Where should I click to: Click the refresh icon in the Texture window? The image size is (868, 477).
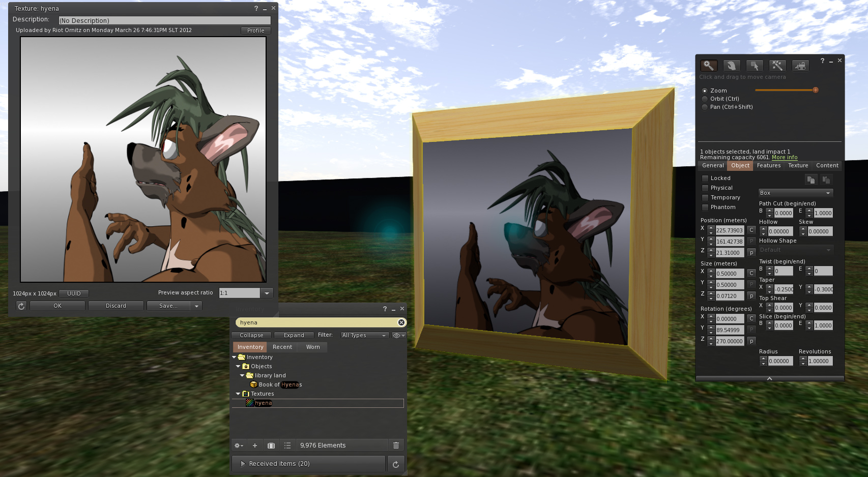click(x=21, y=306)
